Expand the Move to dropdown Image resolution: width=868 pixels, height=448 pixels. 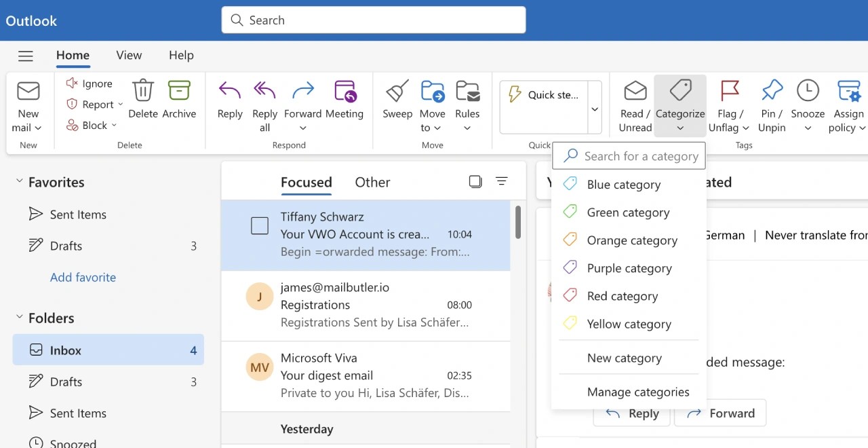click(x=433, y=102)
